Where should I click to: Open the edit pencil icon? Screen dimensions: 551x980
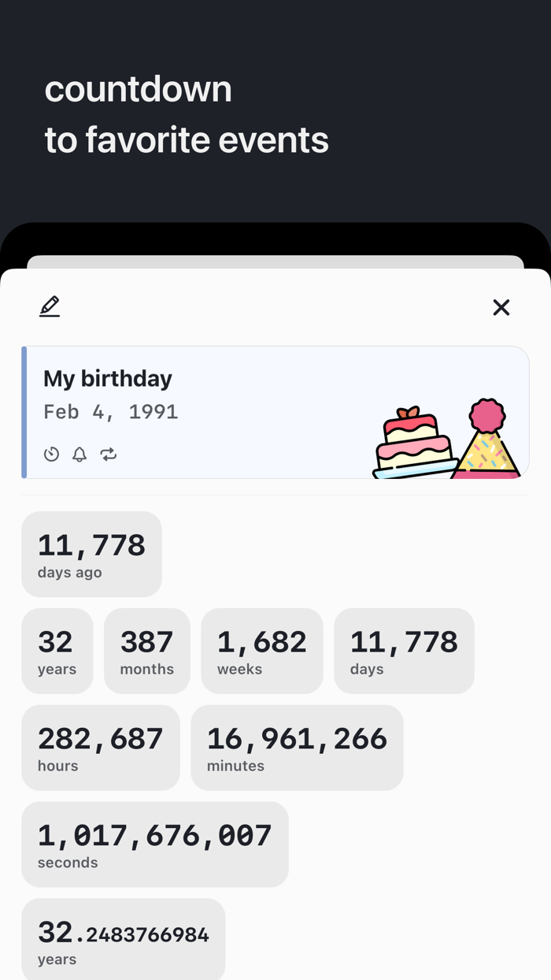tap(49, 306)
